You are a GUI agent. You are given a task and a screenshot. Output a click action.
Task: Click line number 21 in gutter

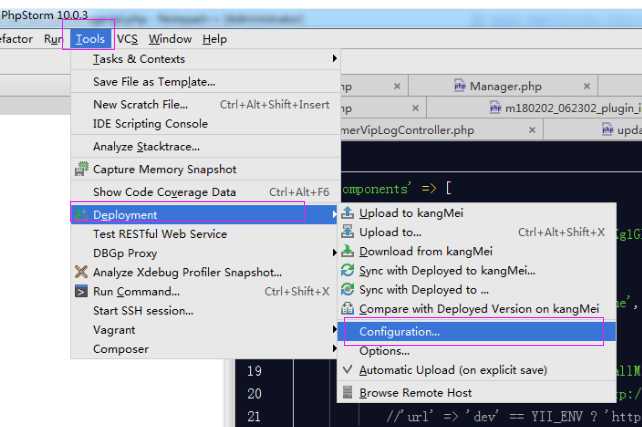click(x=255, y=417)
